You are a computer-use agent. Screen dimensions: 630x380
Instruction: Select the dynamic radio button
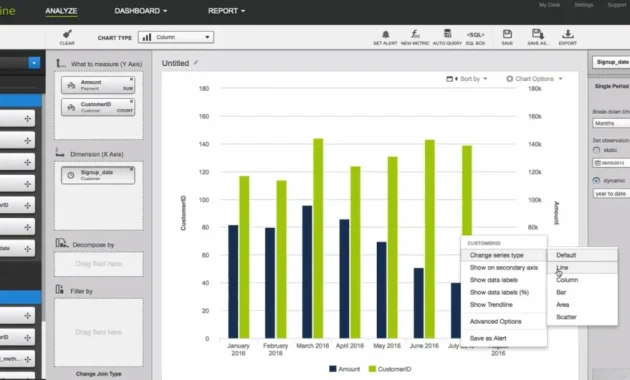(x=596, y=181)
